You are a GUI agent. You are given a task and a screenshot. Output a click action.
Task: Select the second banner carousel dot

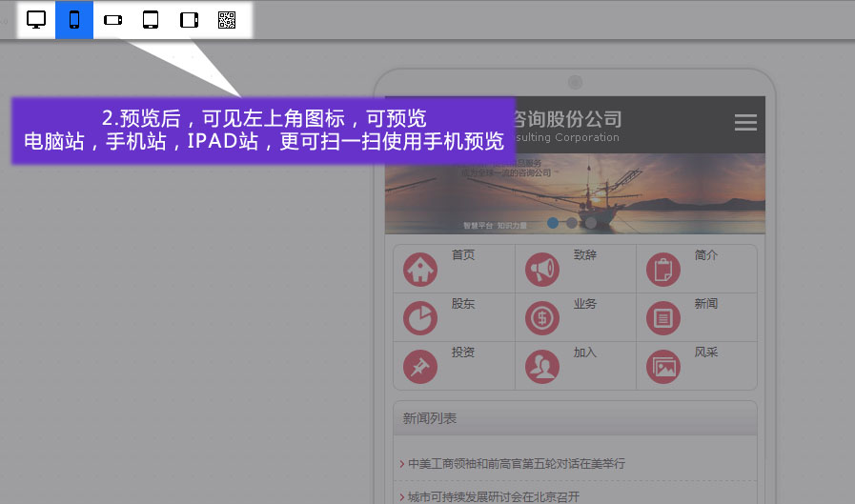(x=571, y=223)
